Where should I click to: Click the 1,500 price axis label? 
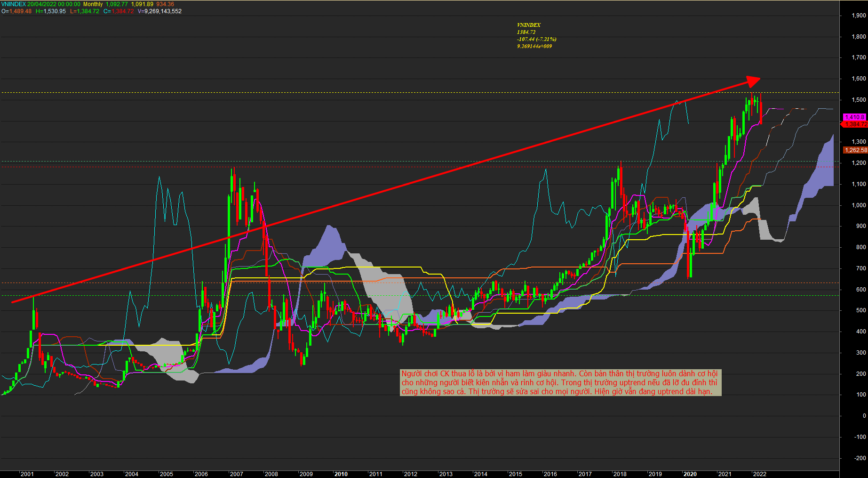tap(859, 100)
